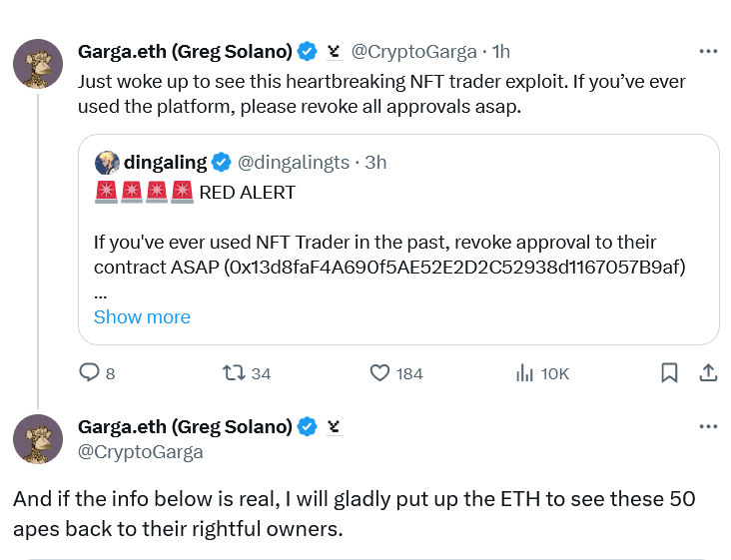
Task: Expand quoted tweet with Show more
Action: click(x=142, y=316)
